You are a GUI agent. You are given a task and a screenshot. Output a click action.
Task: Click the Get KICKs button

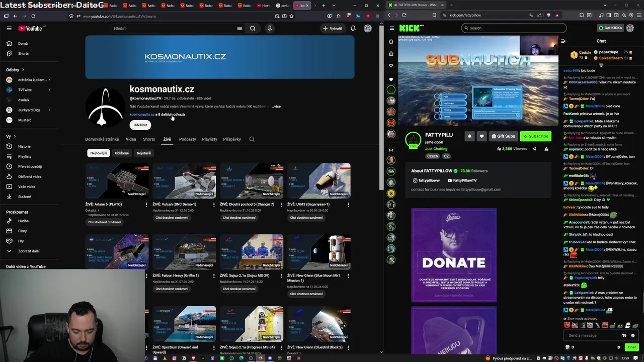(610, 28)
